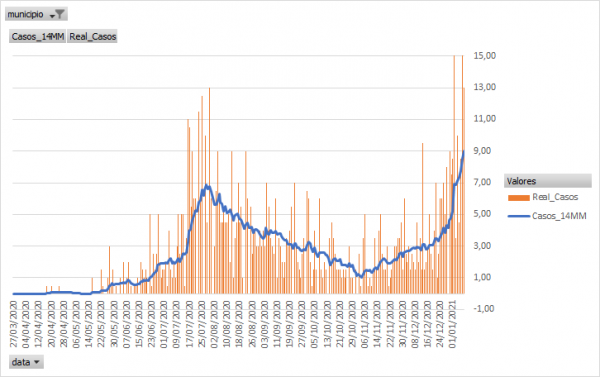Click the Casos_14MM legend label
600x377 pixels.
pos(559,216)
